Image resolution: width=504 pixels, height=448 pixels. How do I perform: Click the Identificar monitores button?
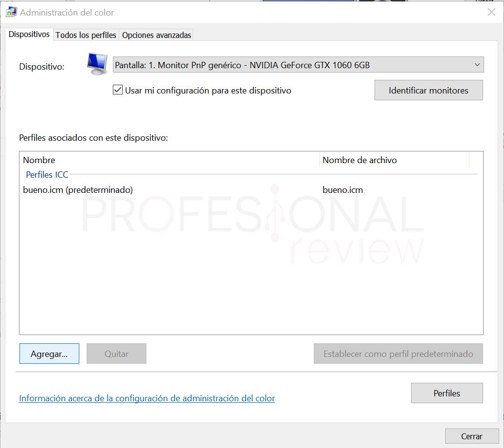(429, 90)
